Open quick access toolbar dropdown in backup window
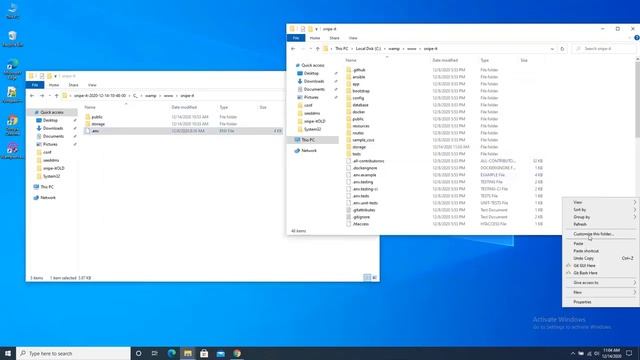This screenshot has width=640, height=360. point(56,76)
